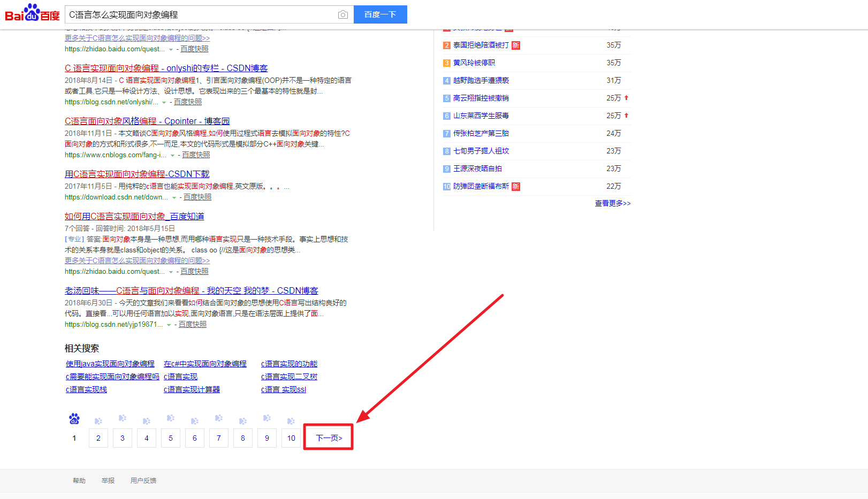The width and height of the screenshot is (868, 499).
Task: Click 查看更多>> in hot list
Action: coord(613,204)
